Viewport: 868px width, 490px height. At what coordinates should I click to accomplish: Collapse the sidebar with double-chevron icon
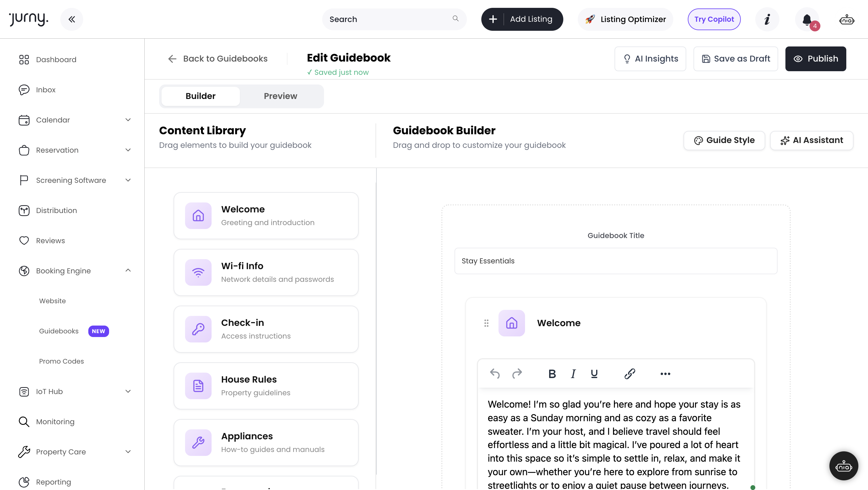71,19
